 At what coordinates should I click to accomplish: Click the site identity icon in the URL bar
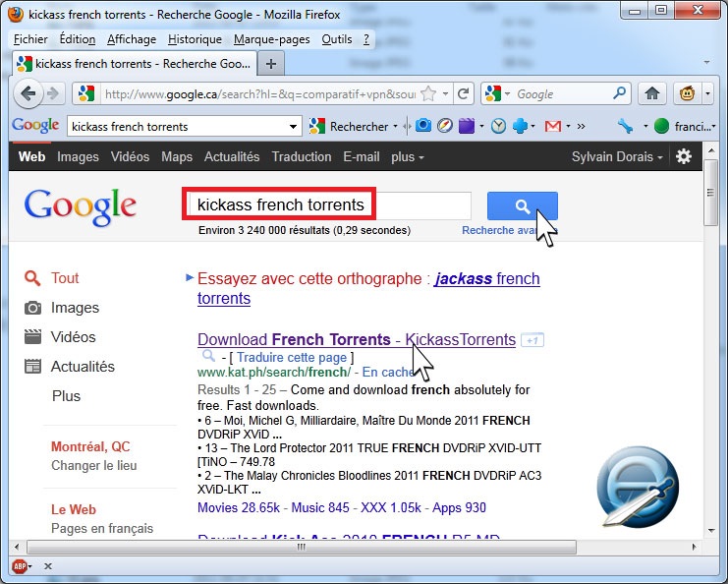(x=86, y=94)
